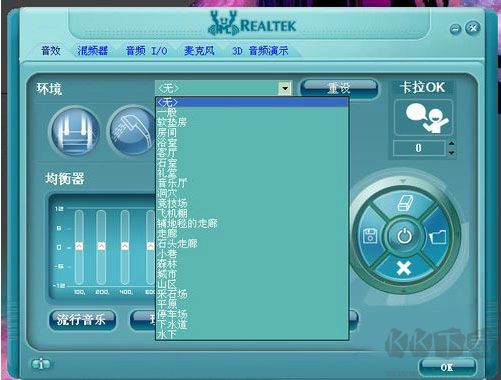Click the 流行音乐 preset button

82,320
